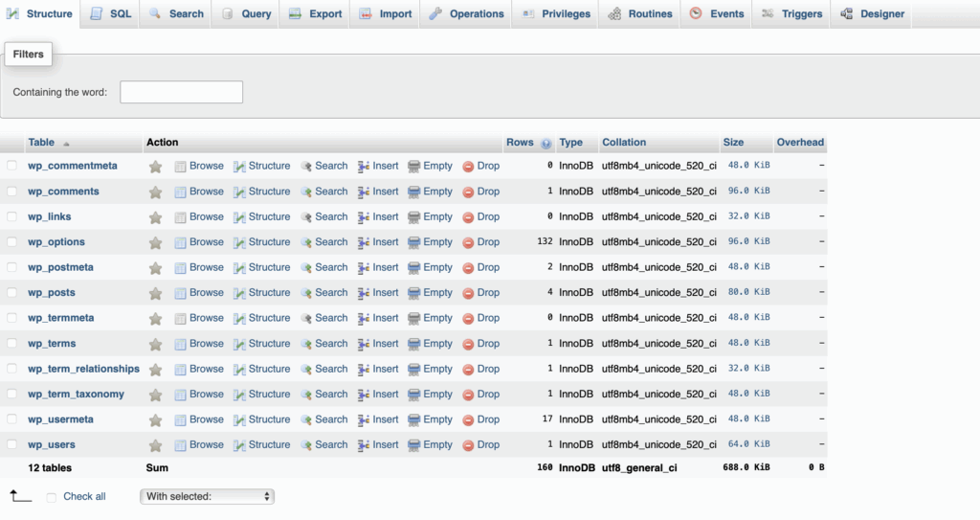Sort by the Collation column header
The height and width of the screenshot is (520, 980).
[624, 142]
